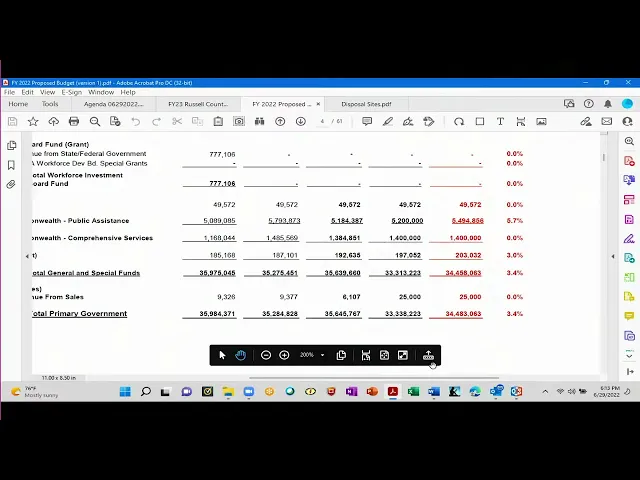Select the Hand pan tool in floating toolbar
Image resolution: width=640 pixels, height=480 pixels.
[240, 355]
